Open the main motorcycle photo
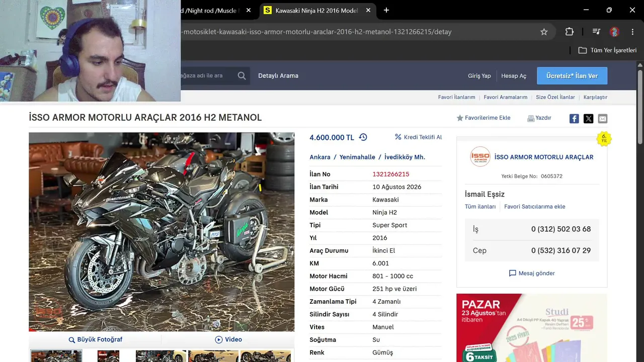Viewport: 644px width, 362px height. [x=162, y=232]
